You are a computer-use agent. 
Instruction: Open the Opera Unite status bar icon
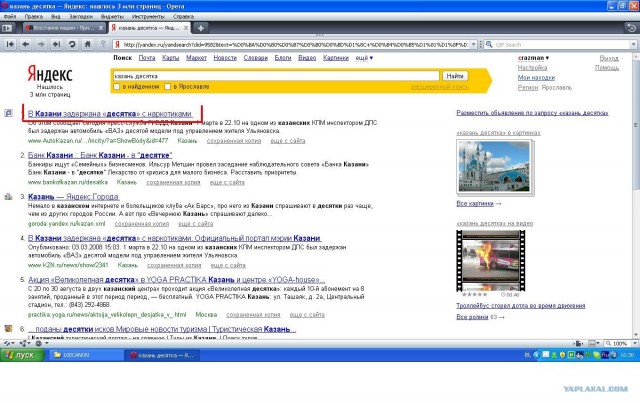tap(24, 343)
